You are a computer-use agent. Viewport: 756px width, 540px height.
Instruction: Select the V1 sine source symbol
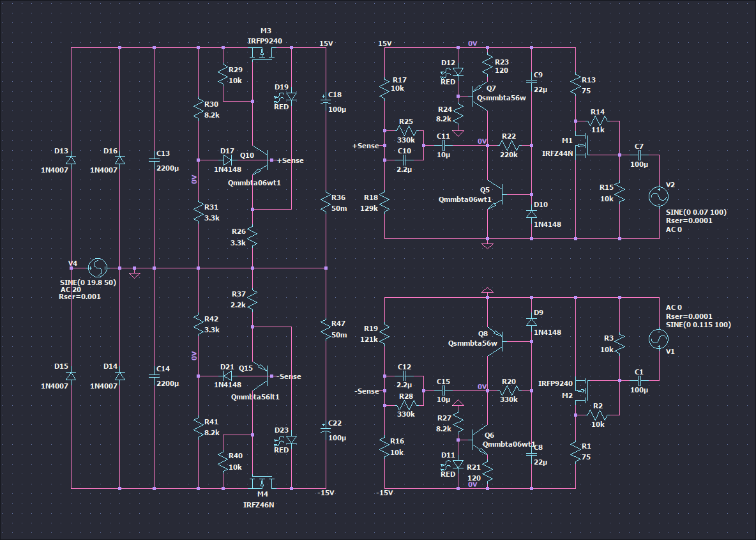(658, 339)
